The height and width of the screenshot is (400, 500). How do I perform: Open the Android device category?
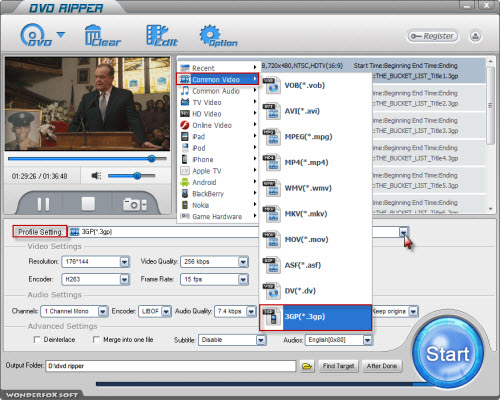click(218, 182)
